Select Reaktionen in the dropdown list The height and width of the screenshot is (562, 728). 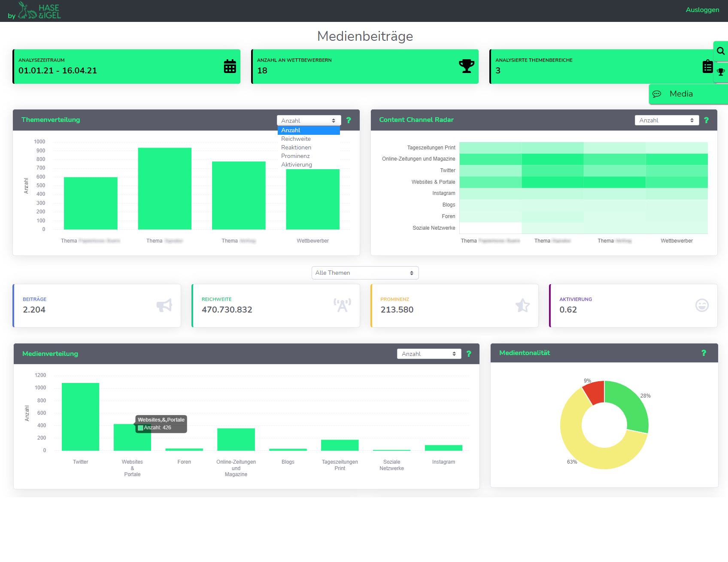pos(309,147)
